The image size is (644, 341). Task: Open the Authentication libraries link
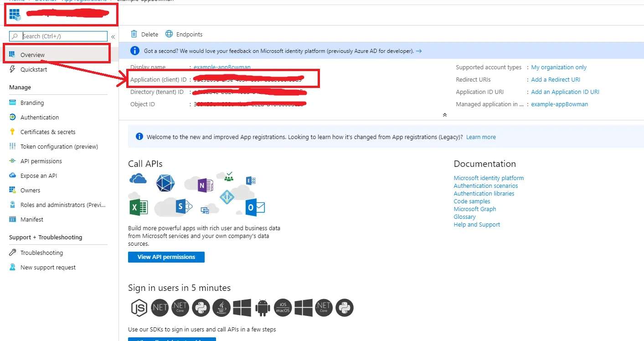(x=484, y=193)
